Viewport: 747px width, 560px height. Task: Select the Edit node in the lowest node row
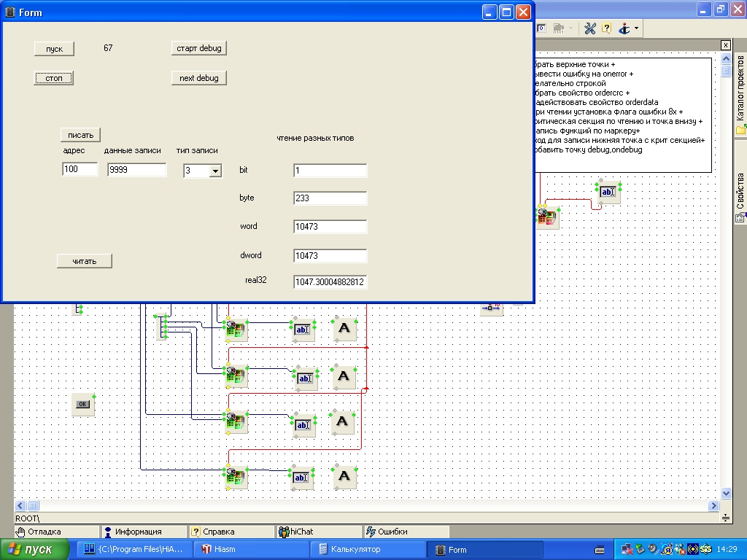pyautogui.click(x=301, y=478)
